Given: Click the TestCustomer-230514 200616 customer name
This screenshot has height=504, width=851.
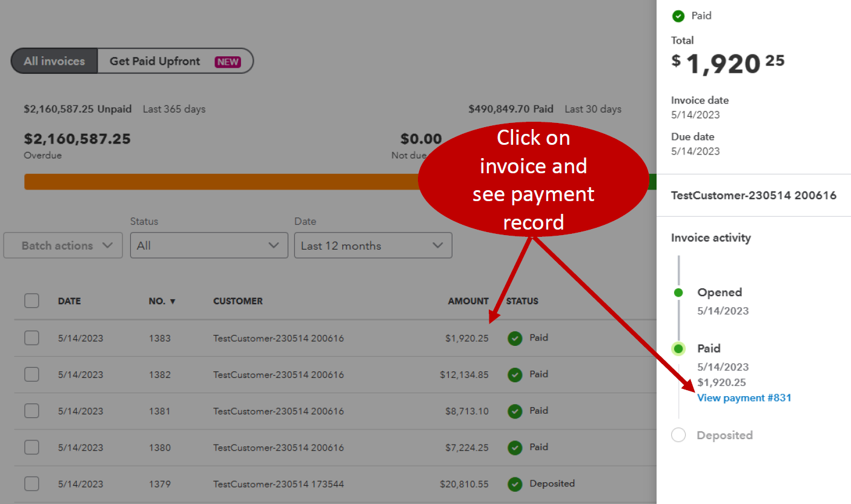Looking at the screenshot, I should click(x=754, y=195).
